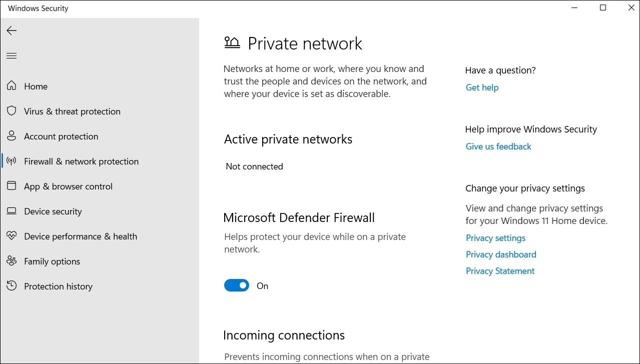View the Privacy dashboard
This screenshot has height=364, width=640.
click(500, 254)
